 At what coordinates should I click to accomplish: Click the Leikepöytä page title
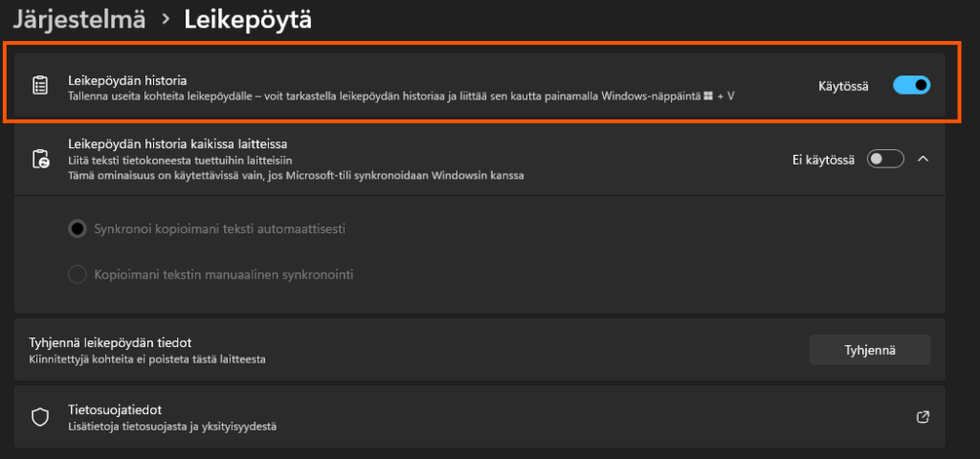point(248,18)
